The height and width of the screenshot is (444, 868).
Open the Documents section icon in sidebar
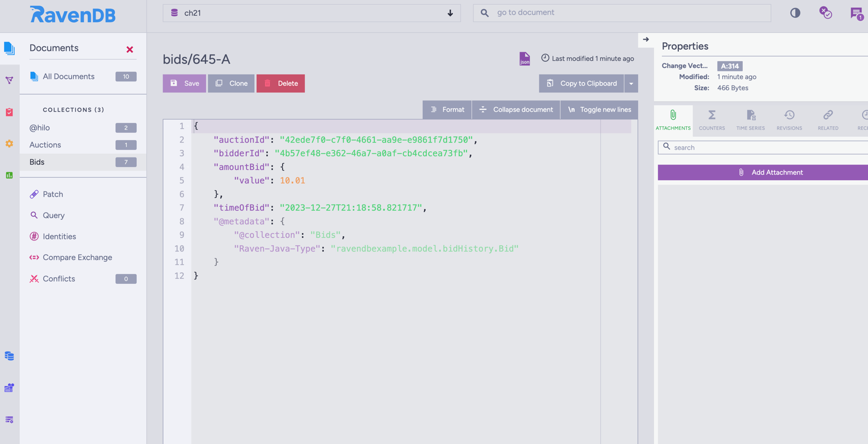click(x=10, y=48)
